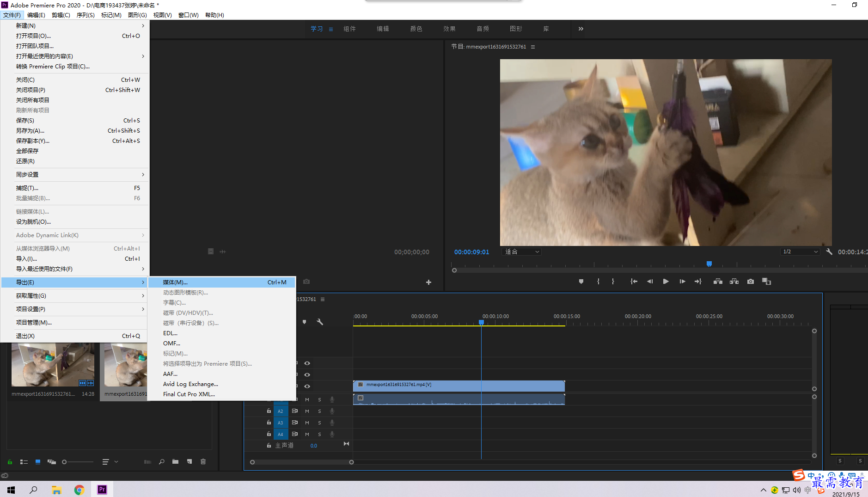Expand 新建(N) submenu

pos(75,25)
